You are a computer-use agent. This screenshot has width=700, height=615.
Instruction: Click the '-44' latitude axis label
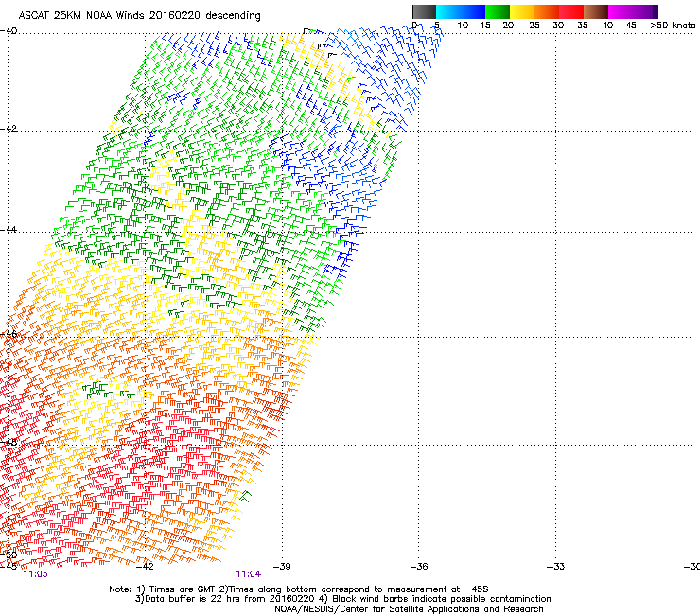click(x=9, y=230)
